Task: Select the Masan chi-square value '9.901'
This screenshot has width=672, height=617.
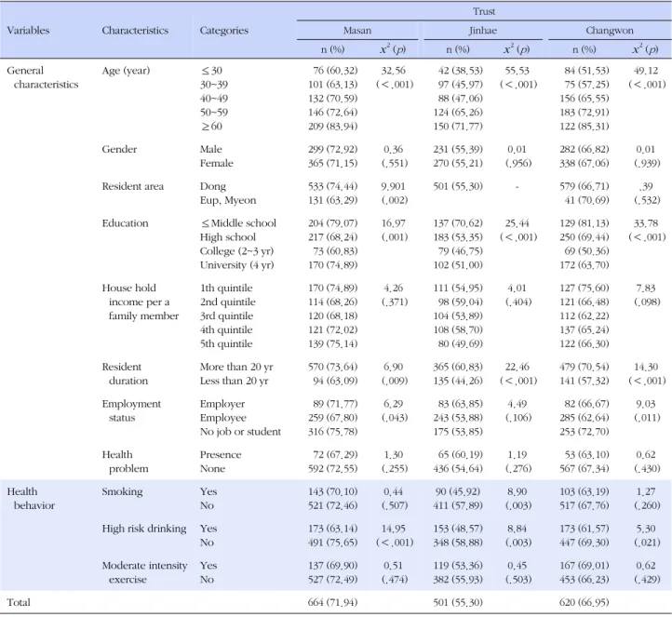Action: (393, 186)
